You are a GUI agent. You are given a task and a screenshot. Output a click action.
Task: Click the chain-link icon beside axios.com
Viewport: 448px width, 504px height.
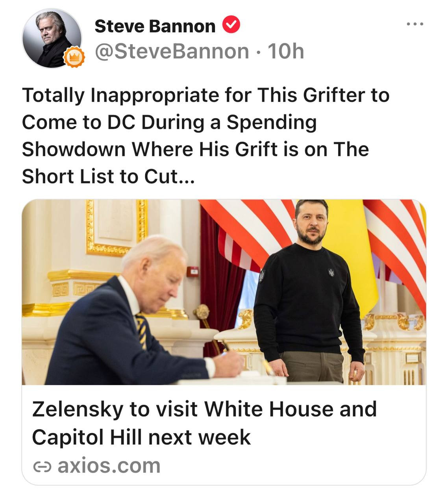tap(42, 467)
